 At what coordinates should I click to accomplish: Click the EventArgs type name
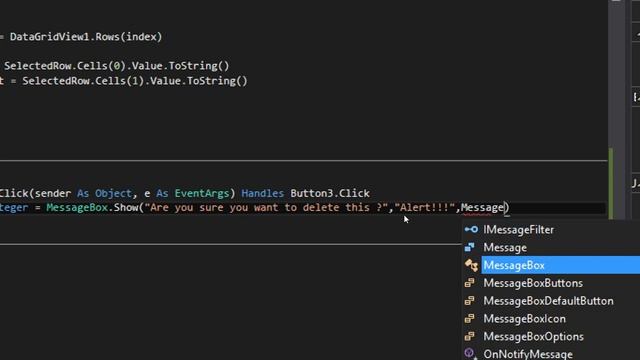[x=202, y=193]
